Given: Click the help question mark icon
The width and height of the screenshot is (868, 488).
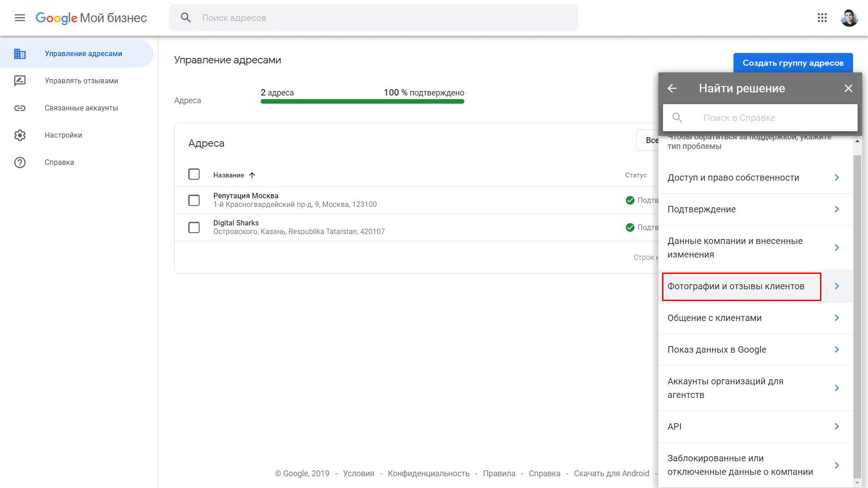Looking at the screenshot, I should point(20,163).
